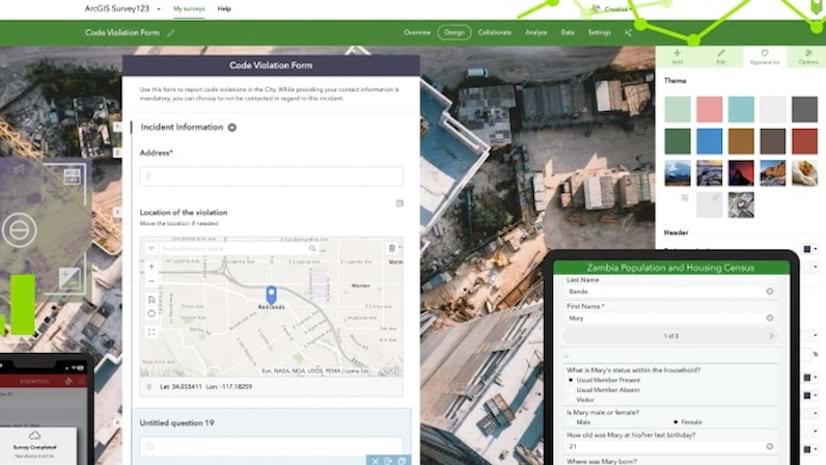Open the ArcGIS Survey123 app dropdown arrow
826x465 pixels.
pos(159,9)
